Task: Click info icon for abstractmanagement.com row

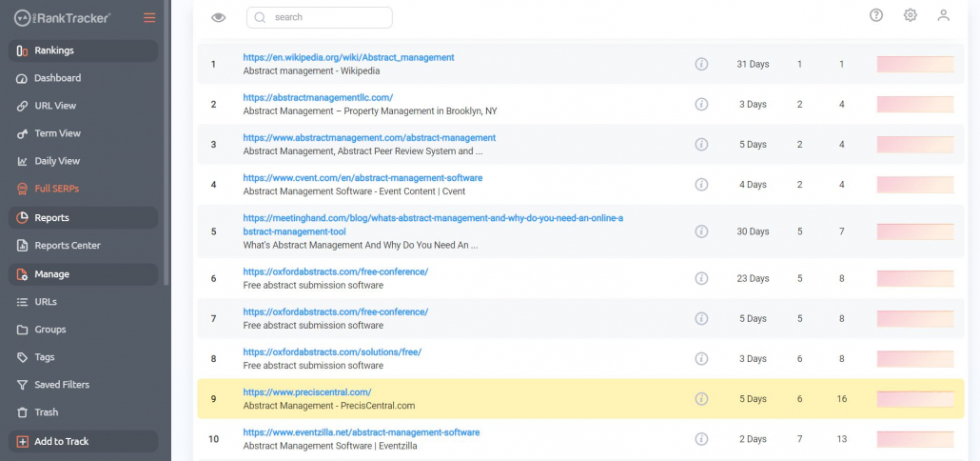Action: pos(701,145)
